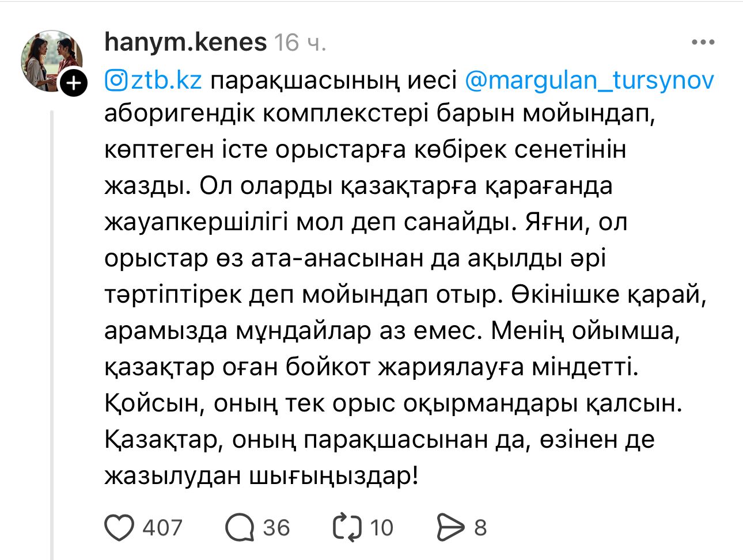
Task: View the 407 likes count
Action: pyautogui.click(x=162, y=527)
